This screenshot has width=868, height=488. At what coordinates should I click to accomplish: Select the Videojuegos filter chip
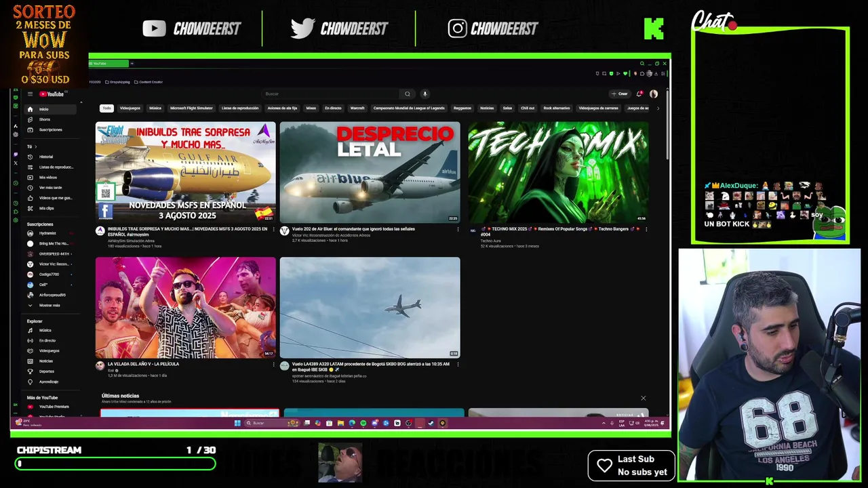pyautogui.click(x=130, y=108)
